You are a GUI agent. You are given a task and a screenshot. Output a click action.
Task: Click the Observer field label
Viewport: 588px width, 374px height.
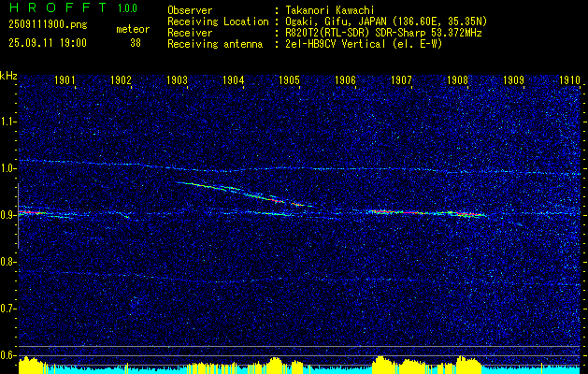click(x=190, y=10)
